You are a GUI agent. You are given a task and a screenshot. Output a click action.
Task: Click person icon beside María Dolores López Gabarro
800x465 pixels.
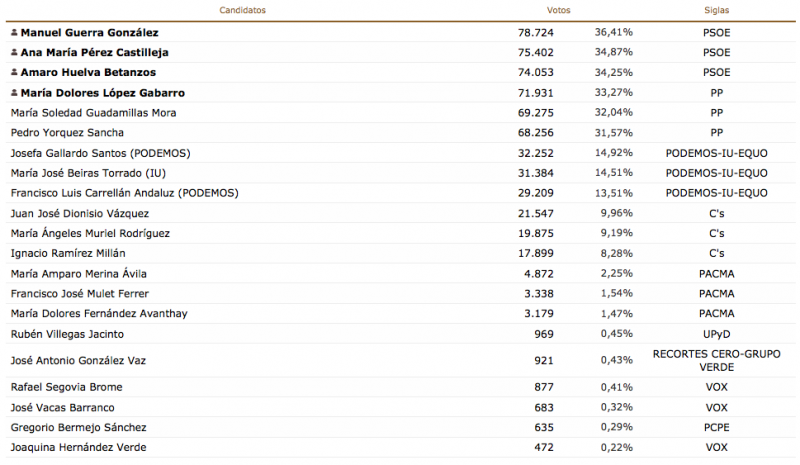(x=14, y=93)
